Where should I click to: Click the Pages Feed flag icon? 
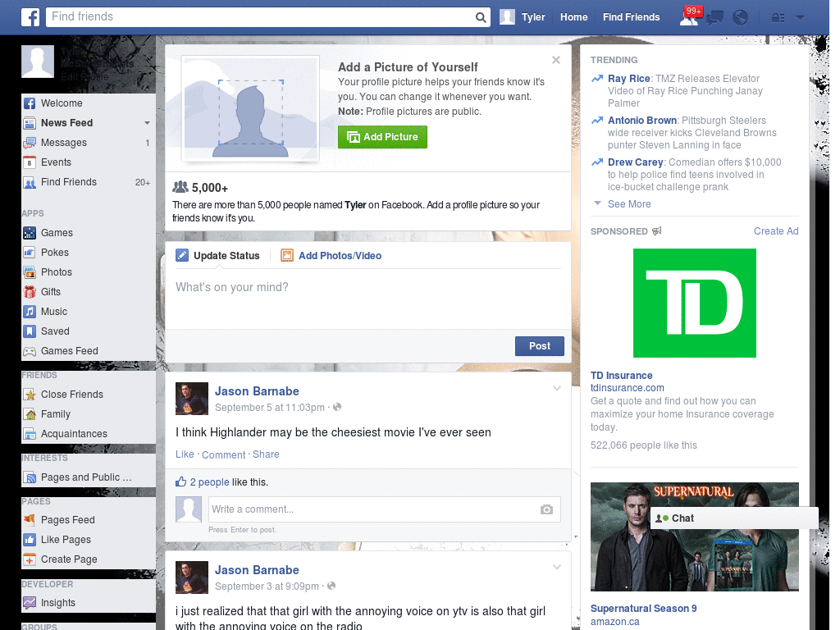coord(30,519)
